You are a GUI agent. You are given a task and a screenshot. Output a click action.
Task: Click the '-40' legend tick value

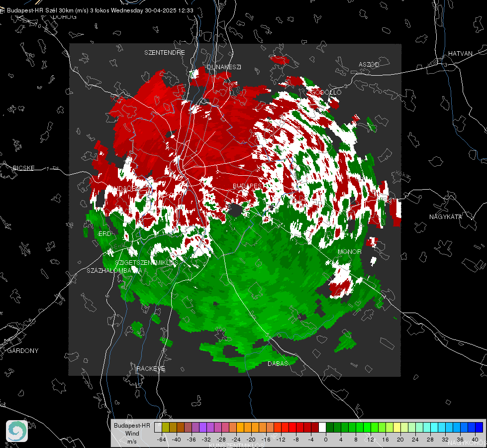[x=177, y=440]
